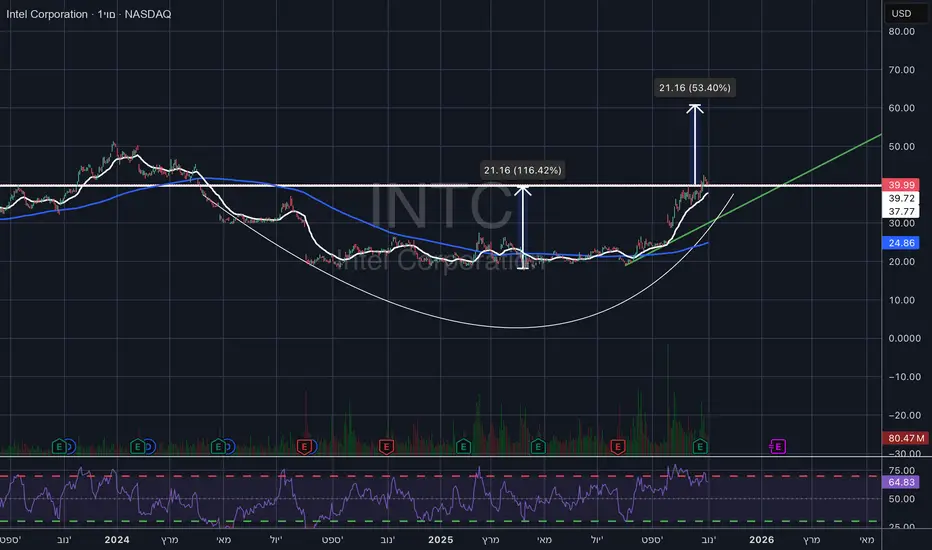Click the 80.00 price axis label
Viewport: 932px width, 550px height.
[901, 32]
